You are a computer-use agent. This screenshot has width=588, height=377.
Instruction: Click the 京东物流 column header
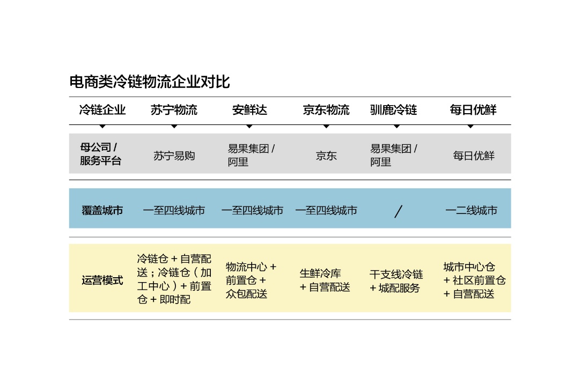[326, 110]
